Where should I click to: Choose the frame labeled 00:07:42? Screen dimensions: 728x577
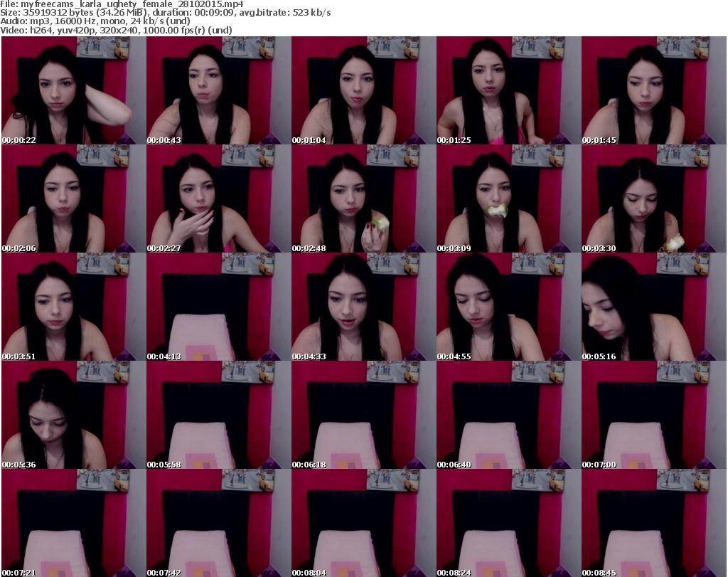click(x=219, y=523)
